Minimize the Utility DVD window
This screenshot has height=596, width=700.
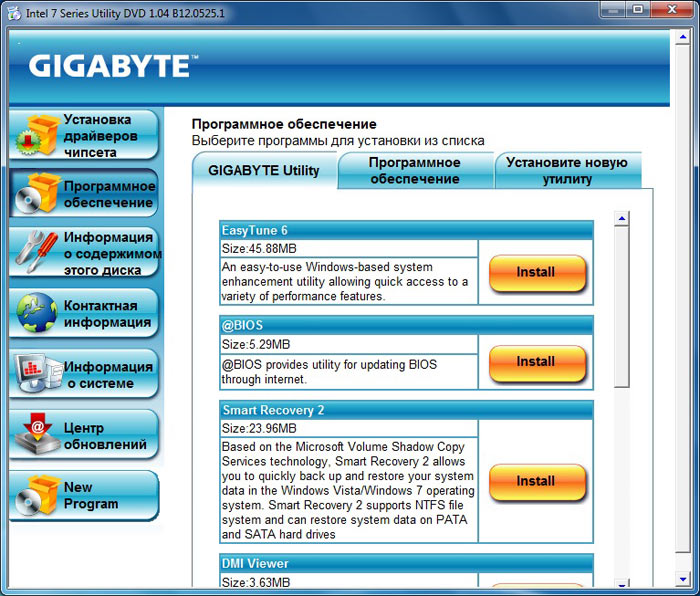tap(613, 10)
